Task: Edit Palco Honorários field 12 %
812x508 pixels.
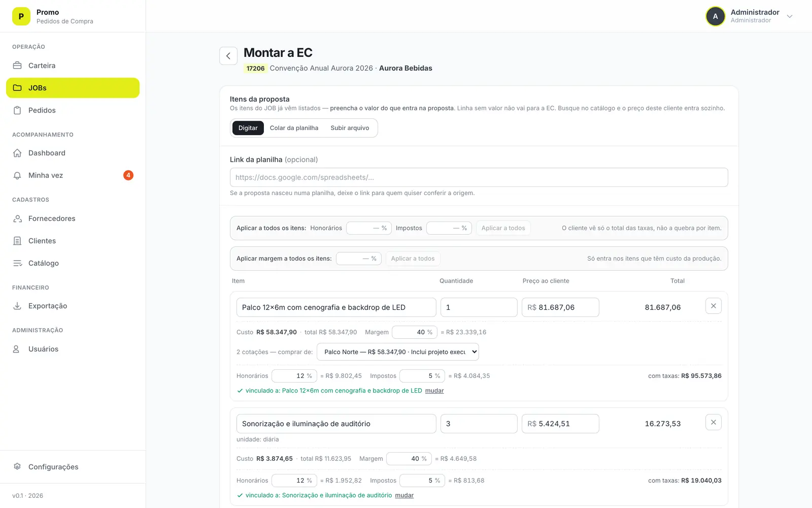Action: [294, 376]
